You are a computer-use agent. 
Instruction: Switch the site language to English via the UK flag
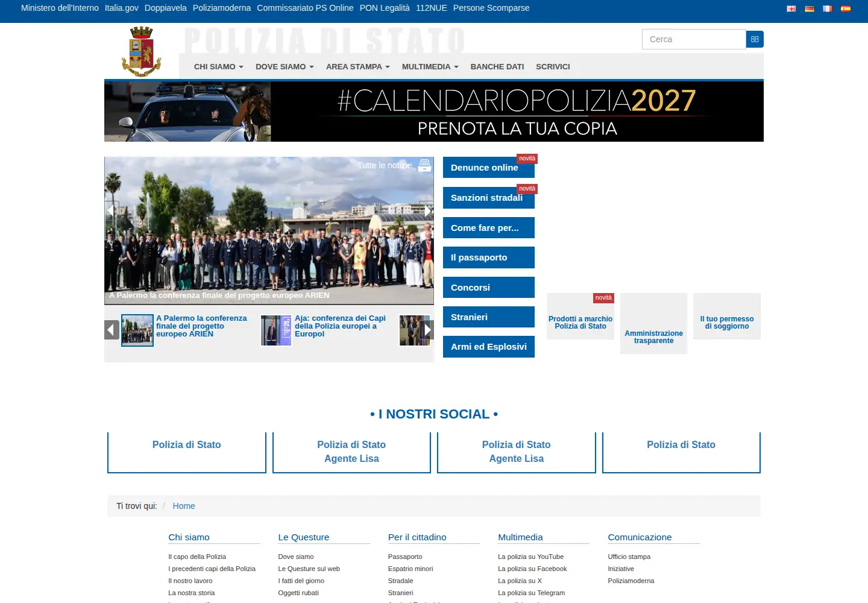click(791, 8)
